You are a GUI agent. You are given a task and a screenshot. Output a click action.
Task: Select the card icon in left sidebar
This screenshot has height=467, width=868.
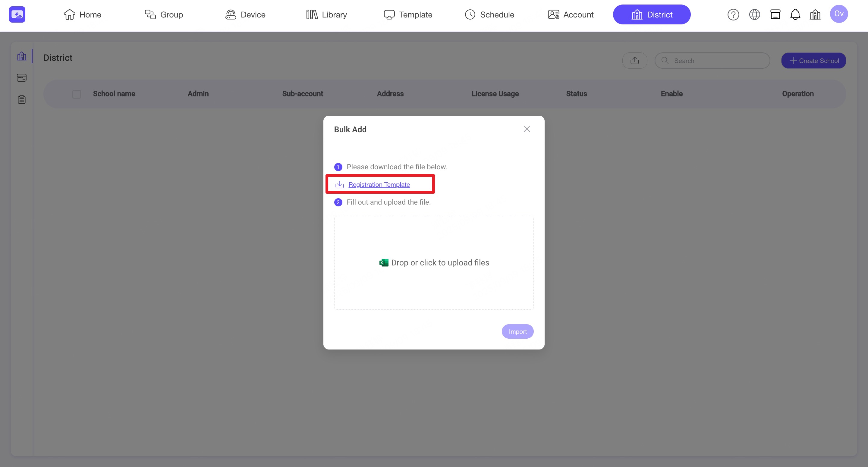click(22, 78)
